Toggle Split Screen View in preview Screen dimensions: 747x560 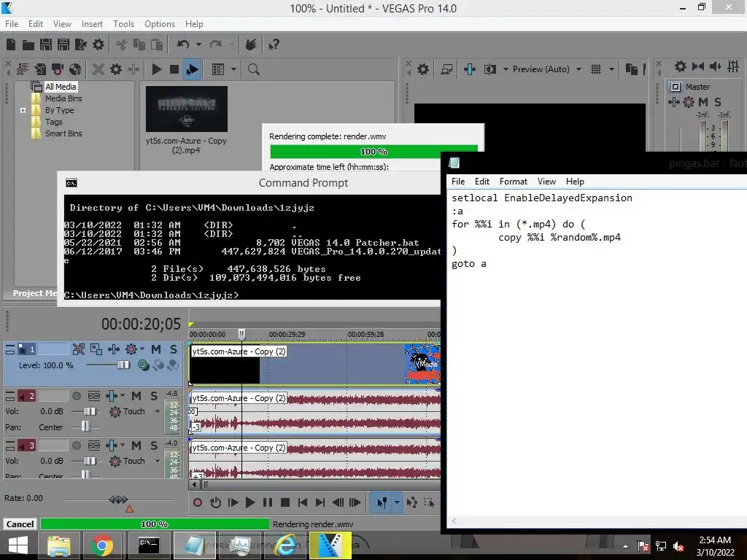(489, 69)
